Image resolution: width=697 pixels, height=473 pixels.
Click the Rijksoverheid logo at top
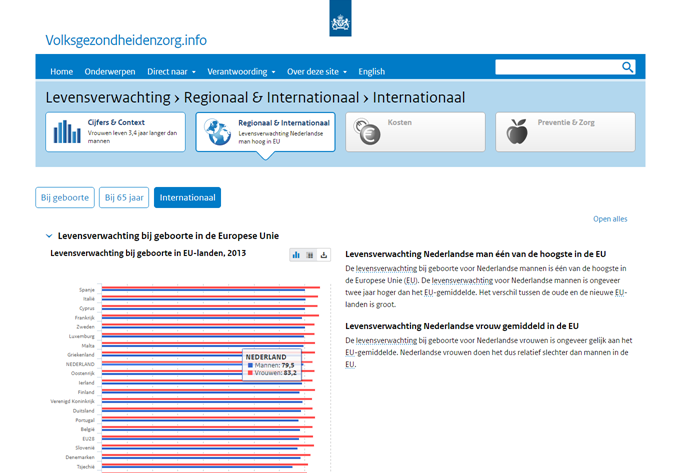[340, 18]
